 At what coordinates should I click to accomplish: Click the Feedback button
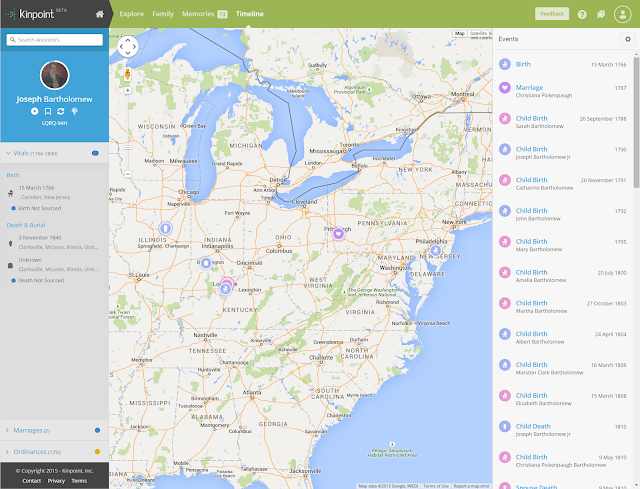click(552, 14)
